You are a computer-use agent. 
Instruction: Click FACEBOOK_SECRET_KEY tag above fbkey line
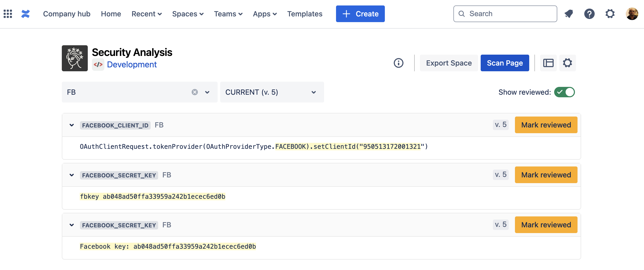[x=119, y=175]
